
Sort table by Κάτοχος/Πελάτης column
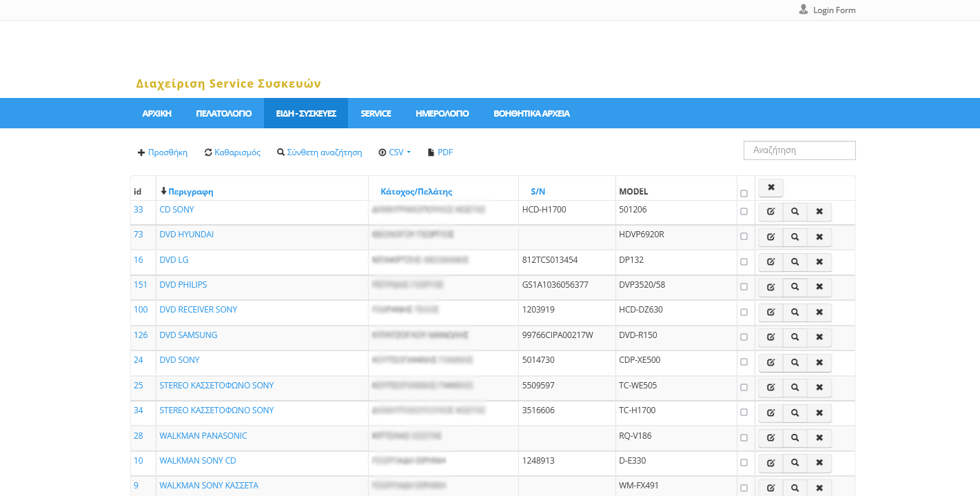pyautogui.click(x=416, y=192)
